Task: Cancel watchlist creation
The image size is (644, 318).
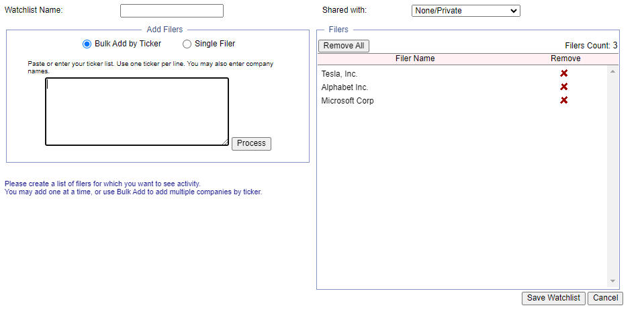Action: point(605,298)
